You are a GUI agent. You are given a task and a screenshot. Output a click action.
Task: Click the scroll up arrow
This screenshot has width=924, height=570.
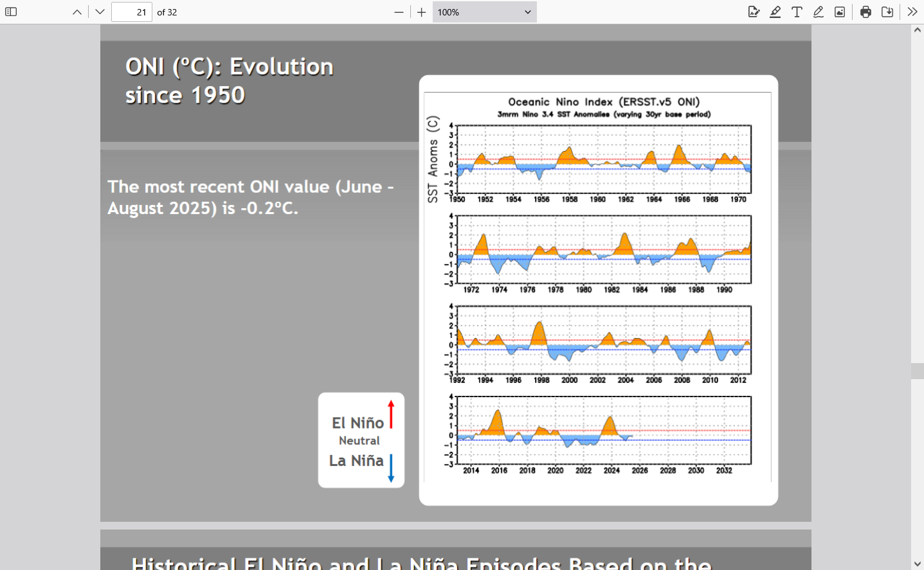[x=918, y=30]
